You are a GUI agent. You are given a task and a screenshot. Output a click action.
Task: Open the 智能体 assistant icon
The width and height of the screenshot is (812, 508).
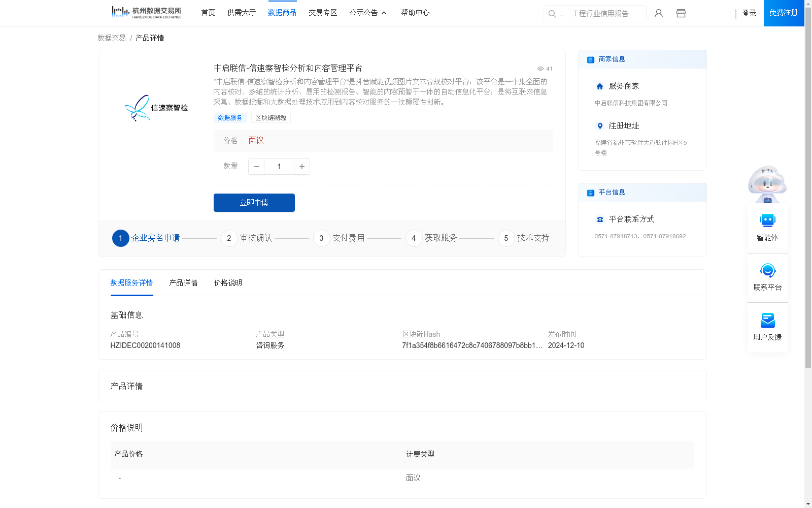[x=767, y=220]
